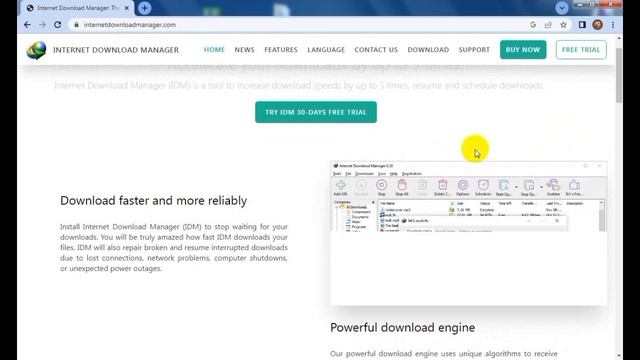Click the IDM globe logo
The image size is (640, 360).
pyautogui.click(x=36, y=50)
